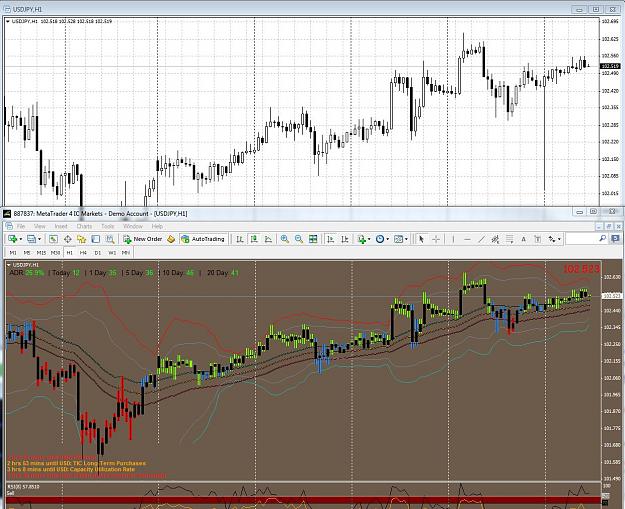Click the ADR 25.9% readout
625x509 pixels.
27,273
